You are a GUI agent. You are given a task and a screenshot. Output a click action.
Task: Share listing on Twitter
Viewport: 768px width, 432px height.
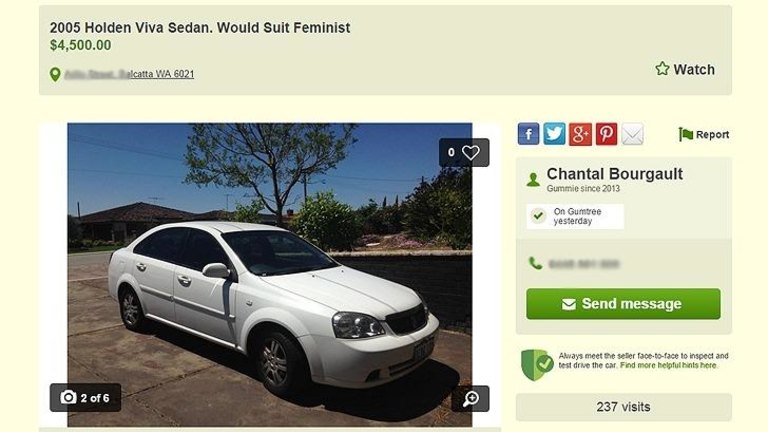click(x=554, y=134)
